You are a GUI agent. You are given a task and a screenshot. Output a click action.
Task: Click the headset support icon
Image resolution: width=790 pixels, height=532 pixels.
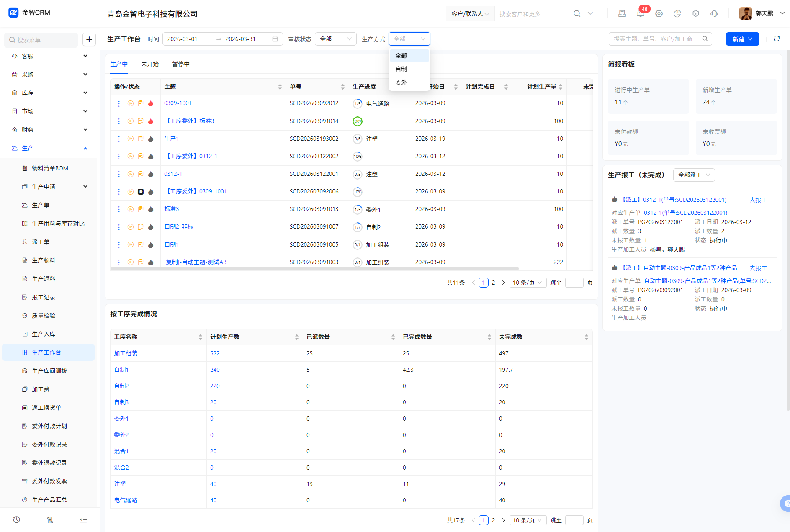click(x=714, y=14)
